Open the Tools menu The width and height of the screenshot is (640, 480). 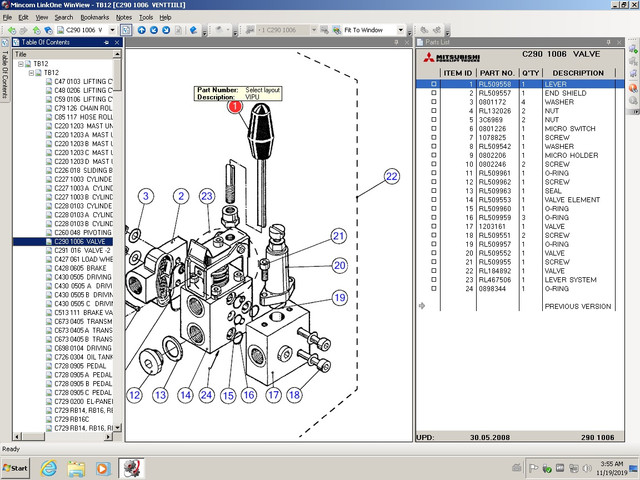tap(146, 18)
